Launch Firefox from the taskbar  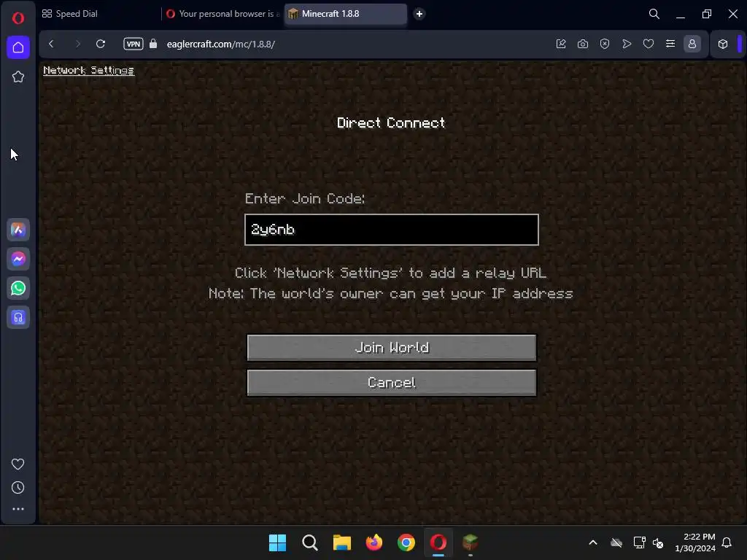[x=374, y=542]
